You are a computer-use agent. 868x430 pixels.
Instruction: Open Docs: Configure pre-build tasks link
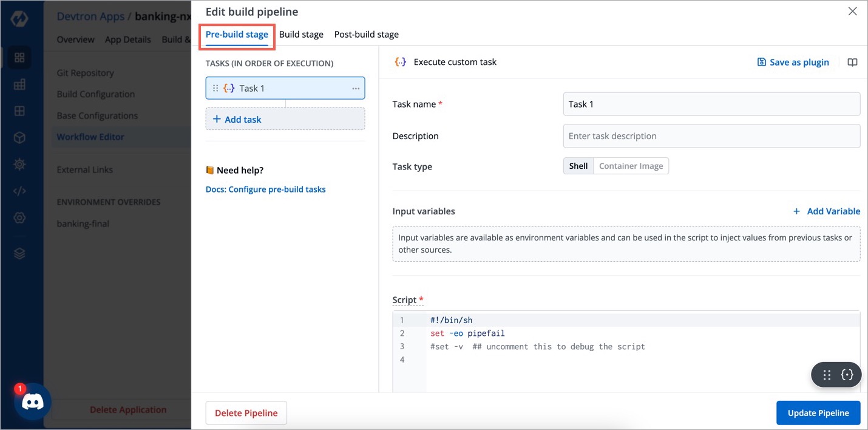tap(265, 189)
